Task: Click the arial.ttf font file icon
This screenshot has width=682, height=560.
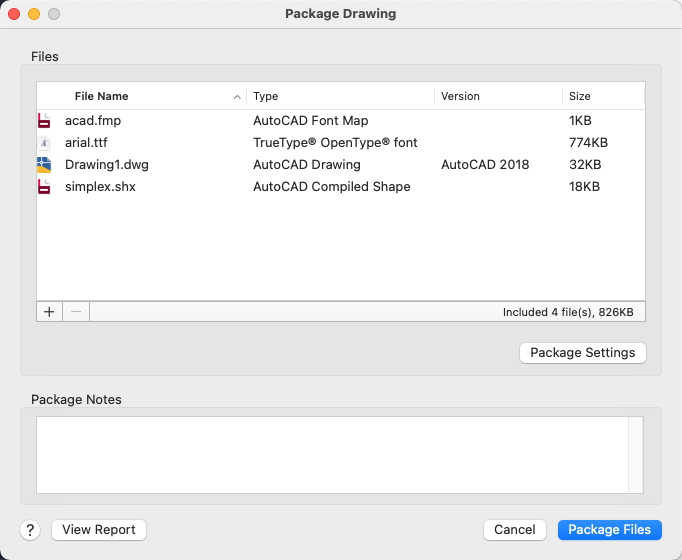Action: point(44,143)
